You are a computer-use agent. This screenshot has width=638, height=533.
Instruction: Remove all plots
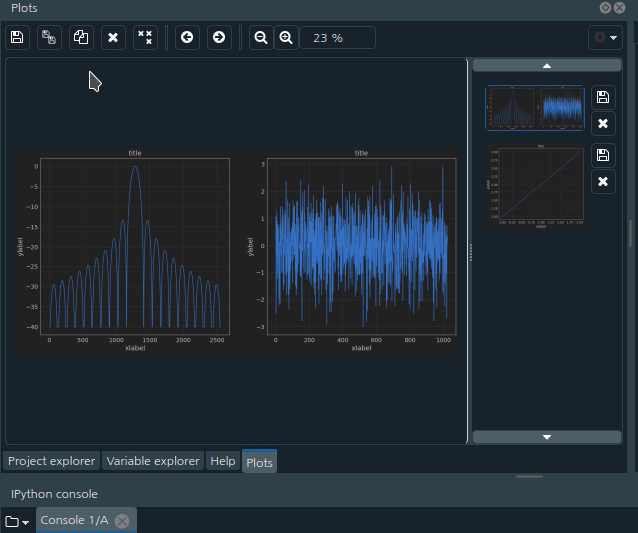tap(145, 37)
